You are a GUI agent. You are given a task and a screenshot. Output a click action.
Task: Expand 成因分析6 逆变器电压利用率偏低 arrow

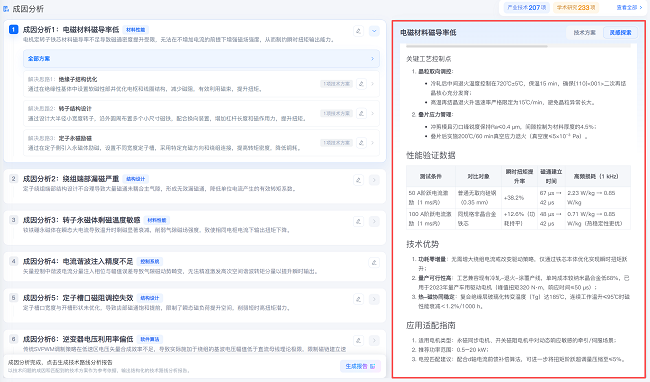pos(374,341)
